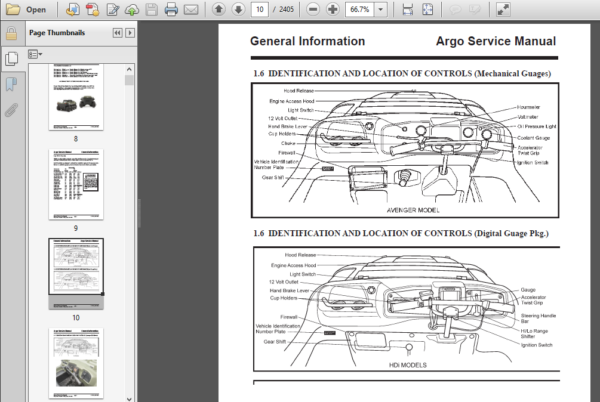Viewport: 600px width, 402px height.
Task: Click the 'Oil Pressure Light' label
Action: pos(536,126)
